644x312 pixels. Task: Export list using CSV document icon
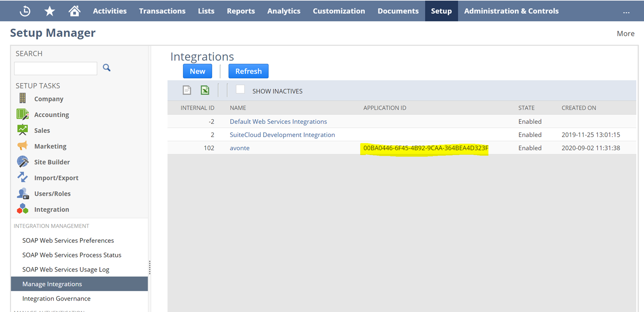click(187, 90)
